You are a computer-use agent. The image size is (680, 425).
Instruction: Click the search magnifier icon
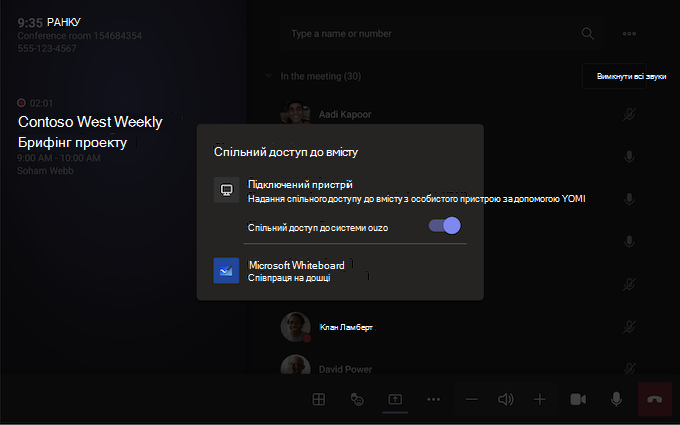point(588,33)
